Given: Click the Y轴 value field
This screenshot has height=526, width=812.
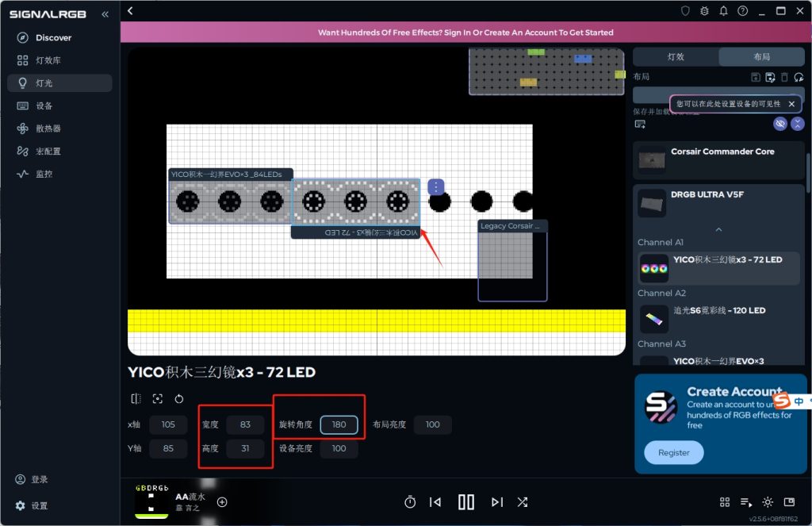Looking at the screenshot, I should [168, 448].
